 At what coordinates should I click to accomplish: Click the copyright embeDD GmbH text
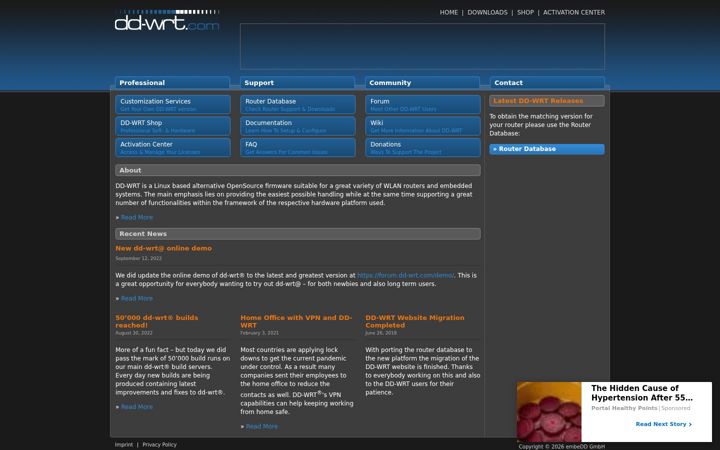coord(562,446)
